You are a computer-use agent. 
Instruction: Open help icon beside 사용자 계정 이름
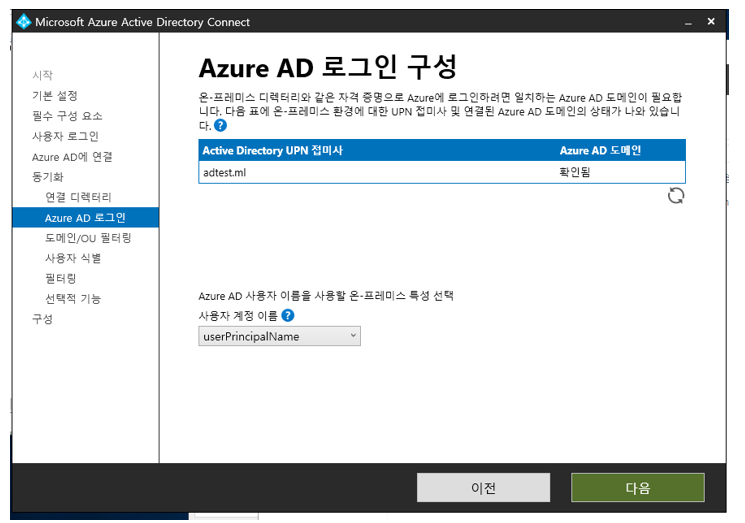(x=288, y=315)
